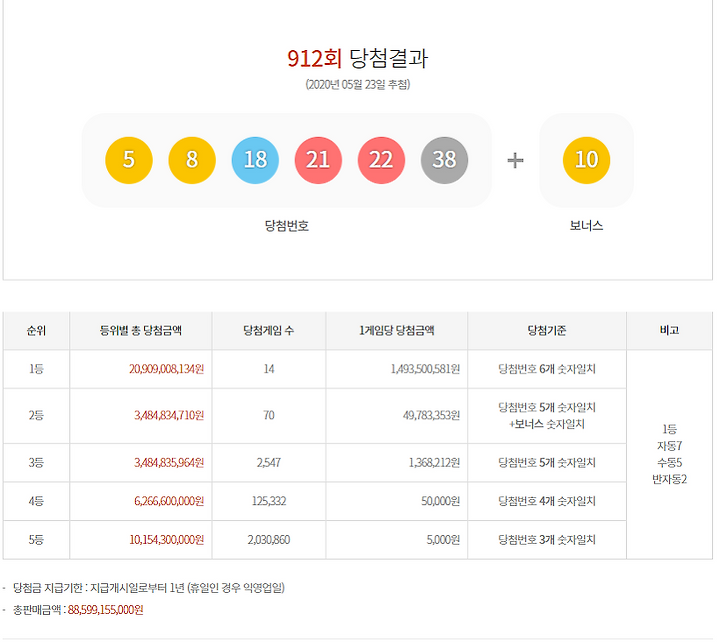Click winning games count 2,030,860

point(269,540)
